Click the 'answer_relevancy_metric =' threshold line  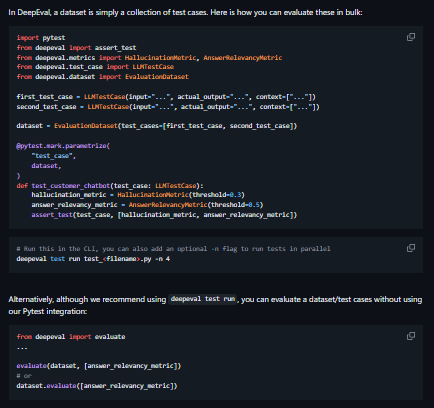pyautogui.click(x=147, y=205)
